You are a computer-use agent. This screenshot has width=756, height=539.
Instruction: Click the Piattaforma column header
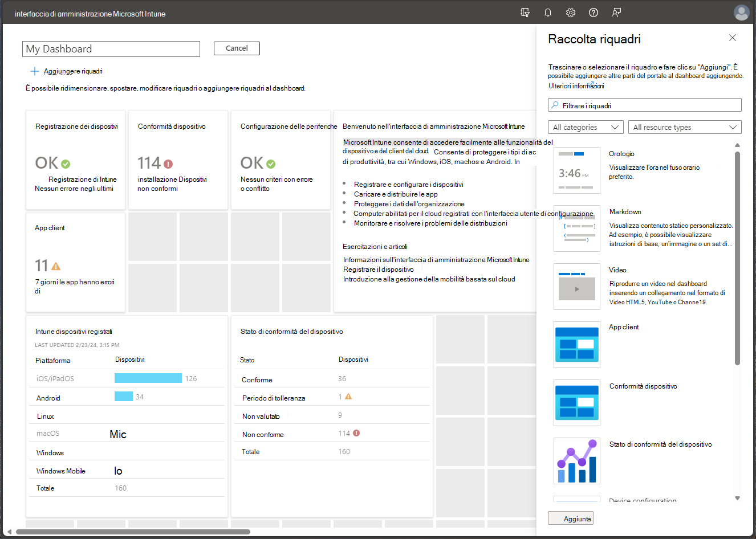point(53,361)
